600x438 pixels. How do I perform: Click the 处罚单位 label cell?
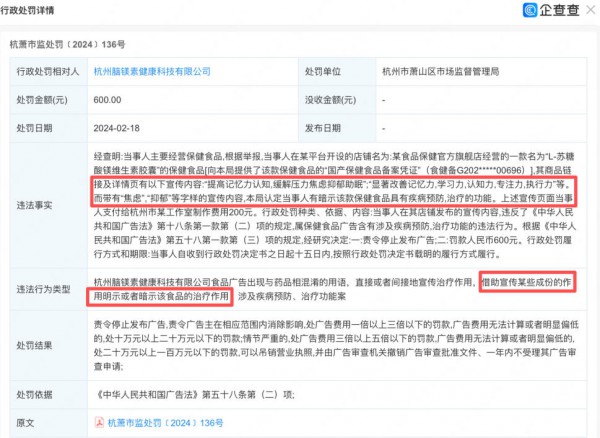pos(337,72)
